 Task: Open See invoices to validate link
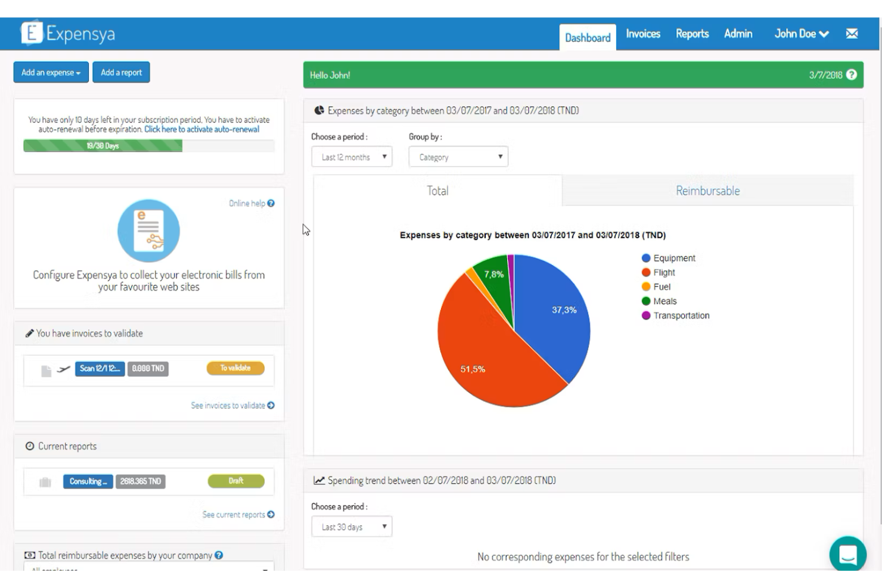pos(228,405)
